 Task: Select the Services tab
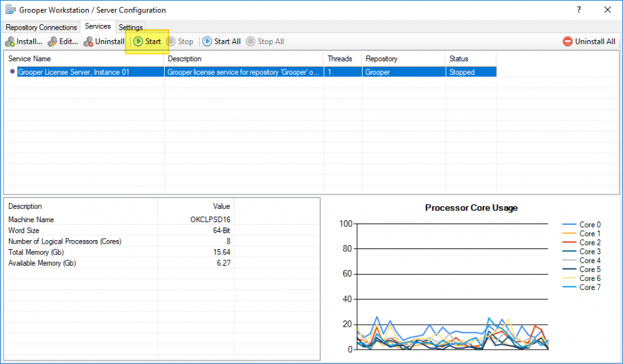click(x=98, y=26)
